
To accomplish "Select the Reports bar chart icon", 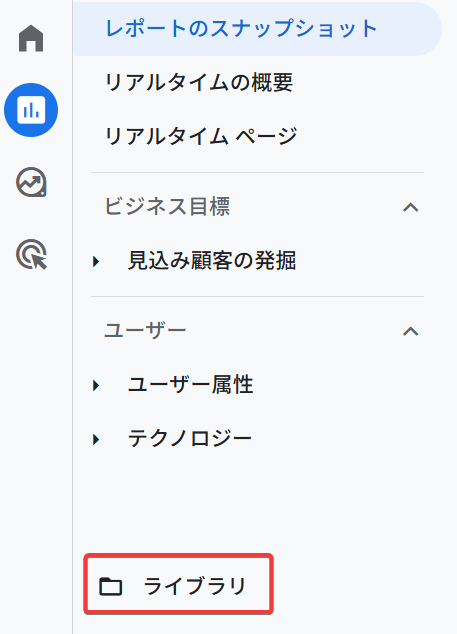I will tap(31, 110).
